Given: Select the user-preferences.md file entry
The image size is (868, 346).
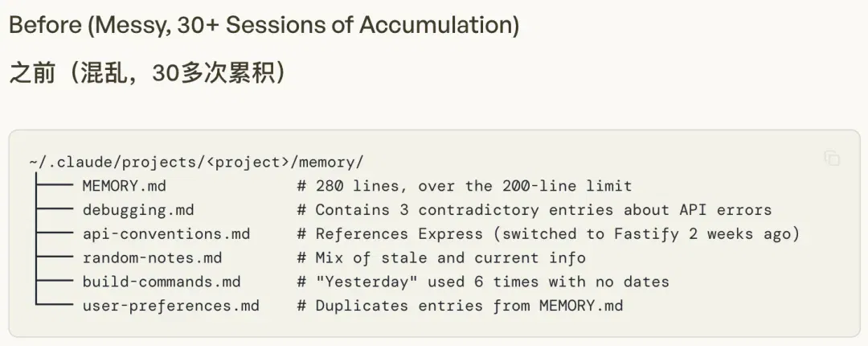Looking at the screenshot, I should (x=170, y=305).
